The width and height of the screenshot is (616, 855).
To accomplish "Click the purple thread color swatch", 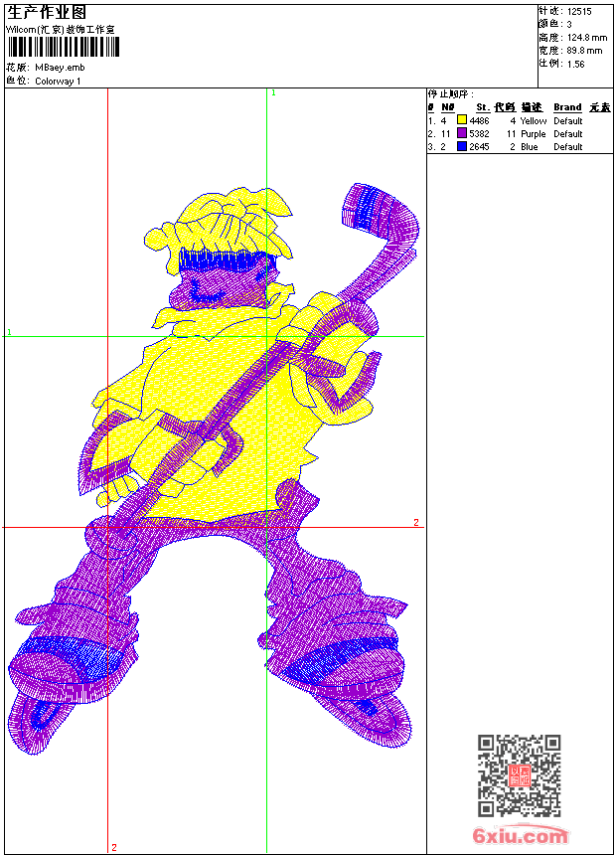I will coord(462,133).
